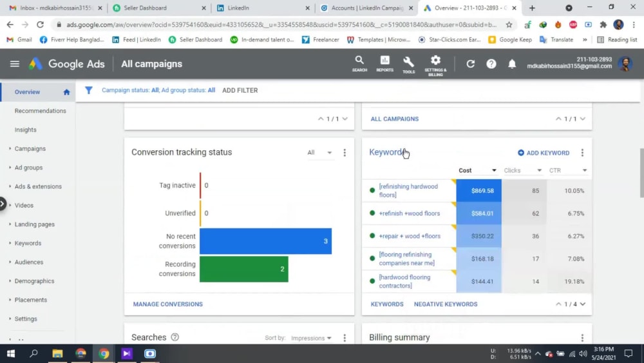The image size is (644, 363).
Task: Click ADD KEYWORD button
Action: click(x=544, y=153)
